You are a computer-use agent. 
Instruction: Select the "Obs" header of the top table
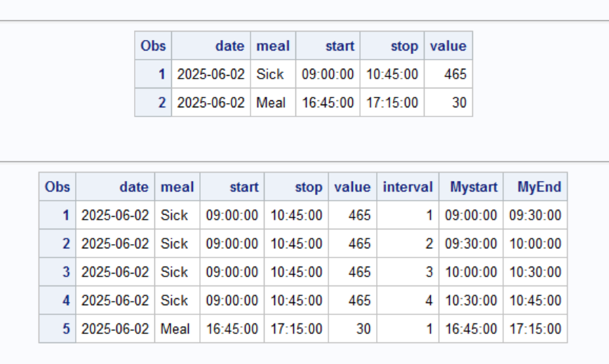click(x=153, y=46)
